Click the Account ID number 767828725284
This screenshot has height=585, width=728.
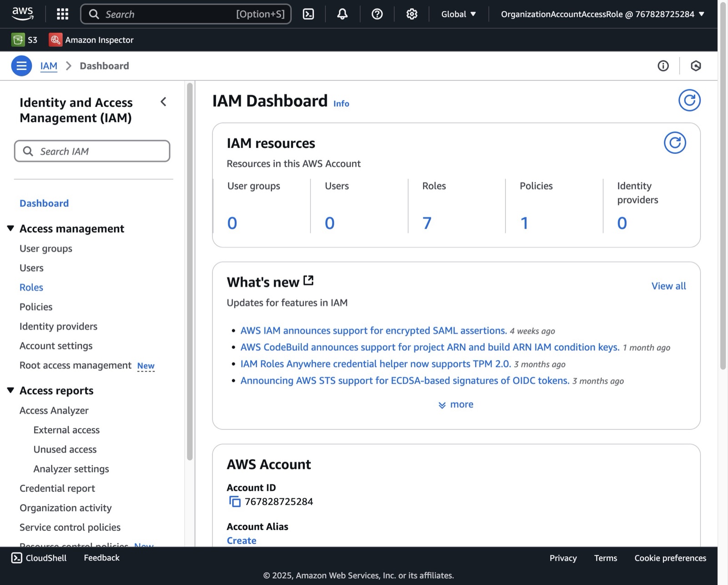pos(279,502)
